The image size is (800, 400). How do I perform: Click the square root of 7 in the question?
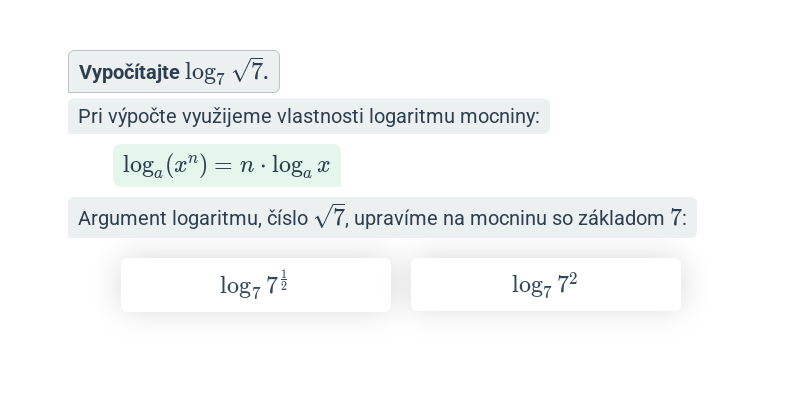tap(247, 70)
